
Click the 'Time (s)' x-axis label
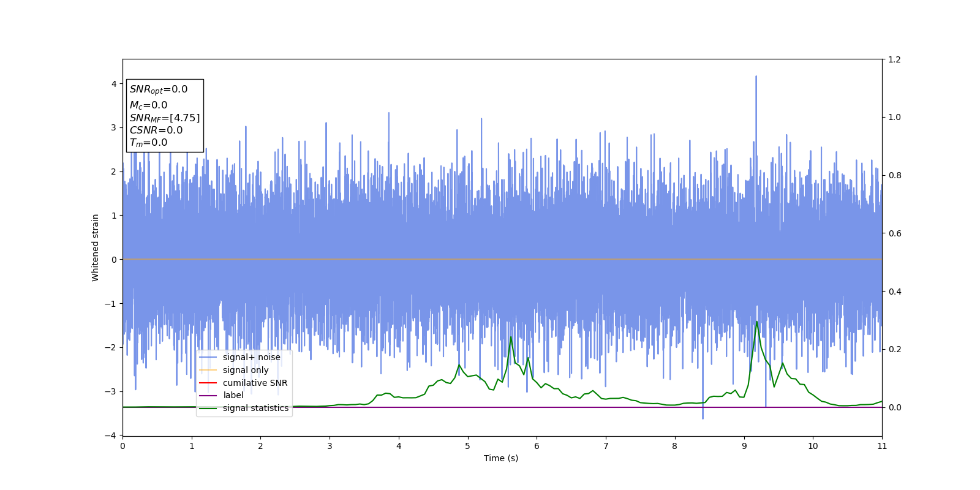click(x=501, y=458)
